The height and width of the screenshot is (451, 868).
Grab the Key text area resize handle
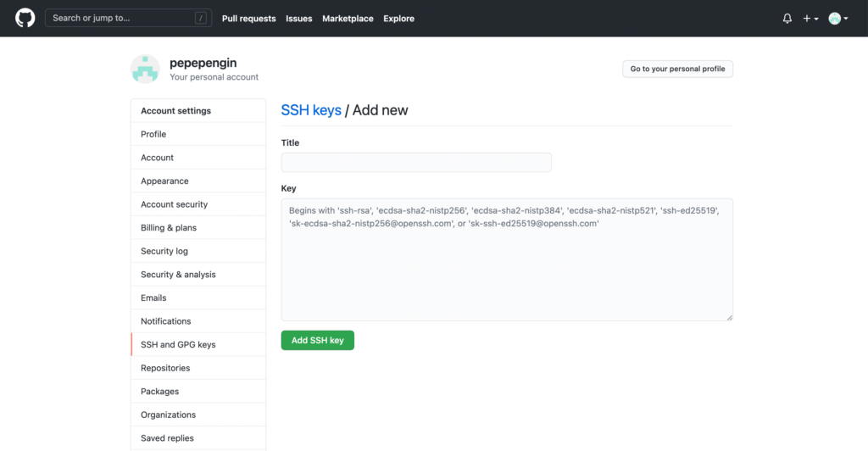pos(730,318)
